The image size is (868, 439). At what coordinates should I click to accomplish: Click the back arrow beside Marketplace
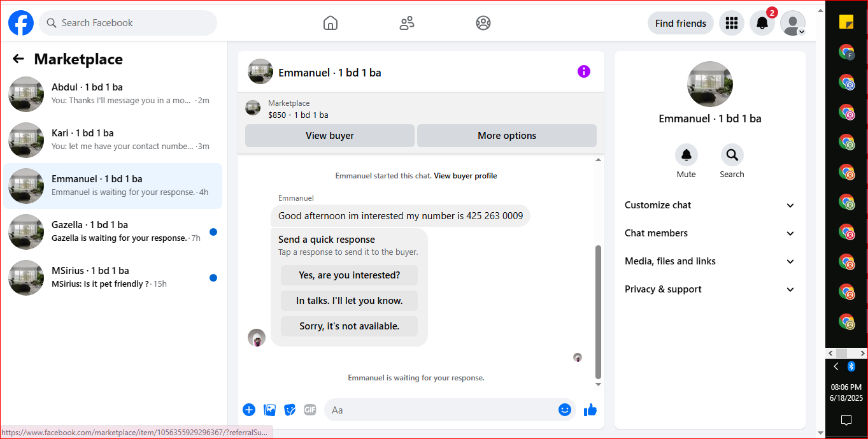[18, 59]
